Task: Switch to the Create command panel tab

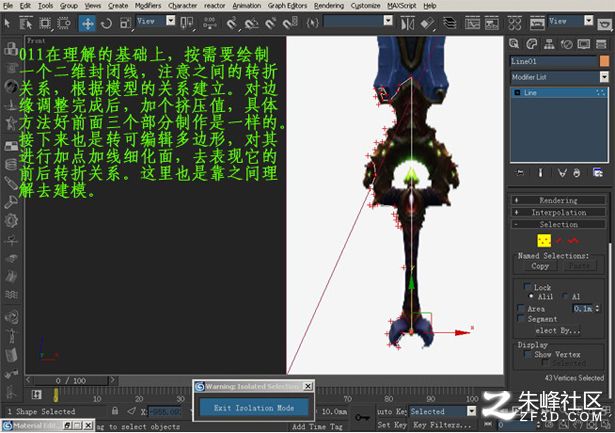Action: [x=514, y=44]
